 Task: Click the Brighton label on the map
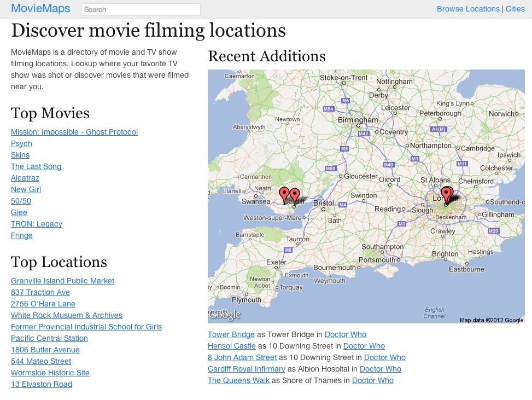pyautogui.click(x=445, y=254)
